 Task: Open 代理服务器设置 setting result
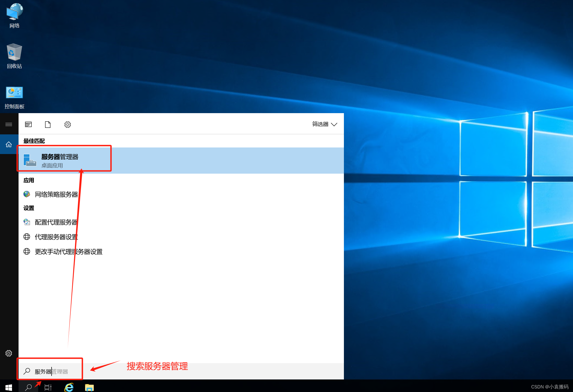click(181, 237)
